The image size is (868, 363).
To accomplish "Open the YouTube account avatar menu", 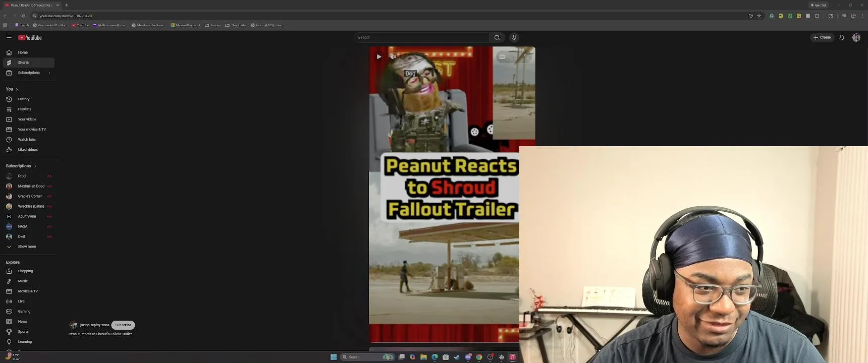I will [x=856, y=37].
